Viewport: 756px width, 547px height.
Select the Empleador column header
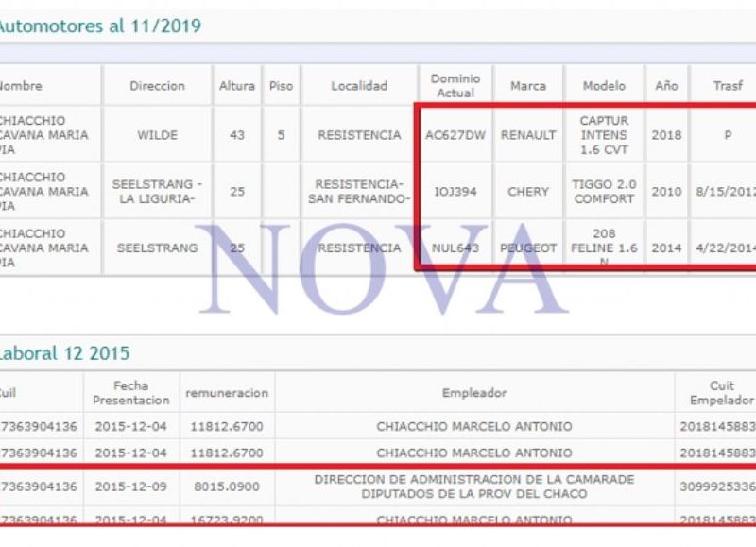point(474,393)
